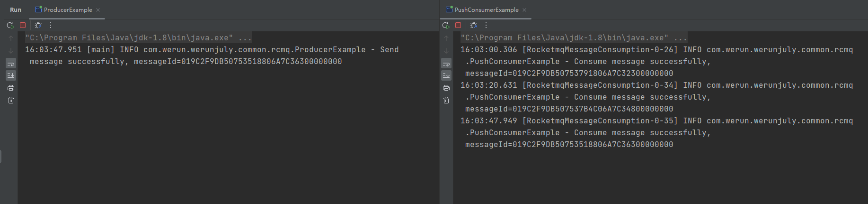Click the Run tool window label

(16, 9)
